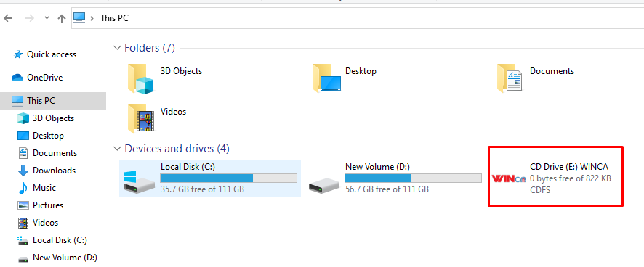This screenshot has width=644, height=267.
Task: Click the Quick access star icon
Action: (18, 54)
